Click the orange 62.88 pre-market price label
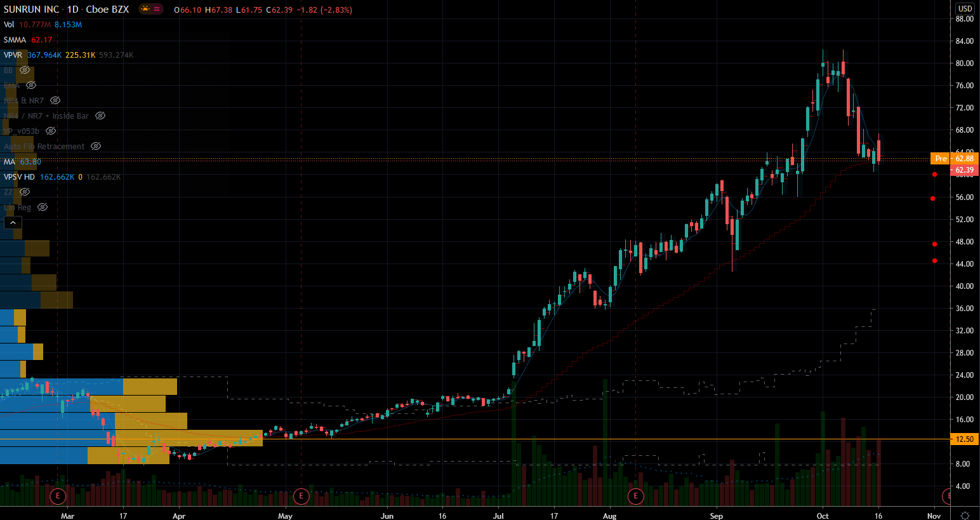Viewport: 980px width, 520px height. point(965,159)
